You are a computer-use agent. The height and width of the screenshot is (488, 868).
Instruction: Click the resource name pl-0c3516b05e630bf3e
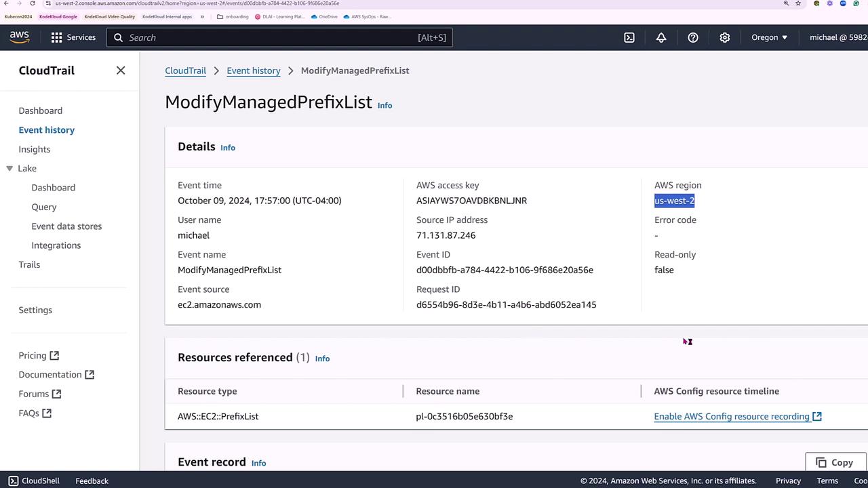tap(465, 416)
